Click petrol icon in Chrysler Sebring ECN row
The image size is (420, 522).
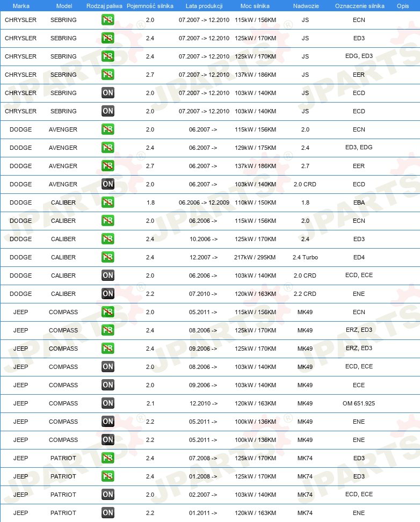point(107,20)
